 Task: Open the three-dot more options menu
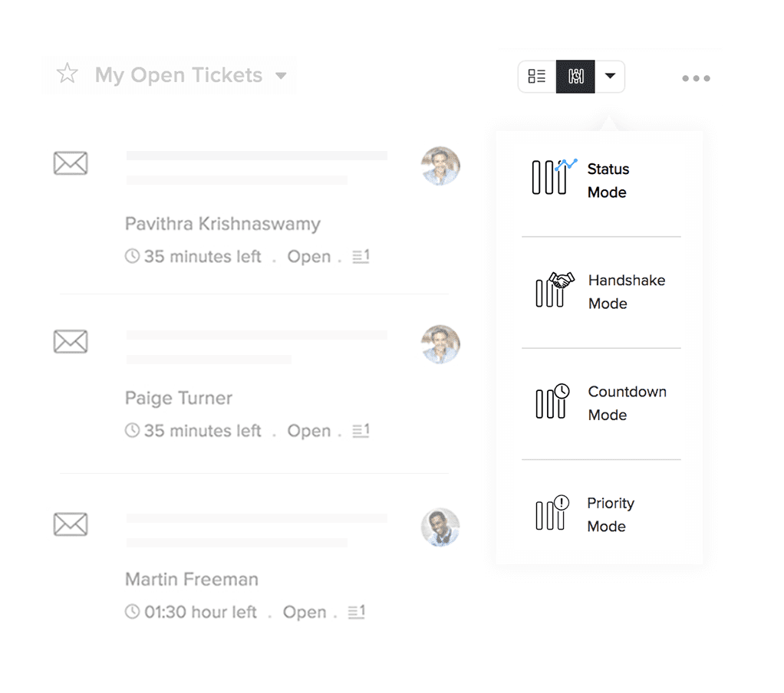[696, 78]
